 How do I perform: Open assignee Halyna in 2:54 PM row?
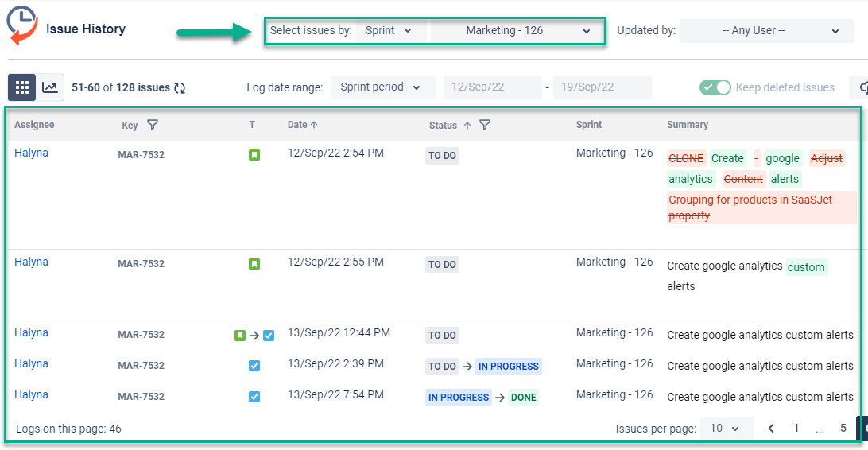click(x=31, y=153)
